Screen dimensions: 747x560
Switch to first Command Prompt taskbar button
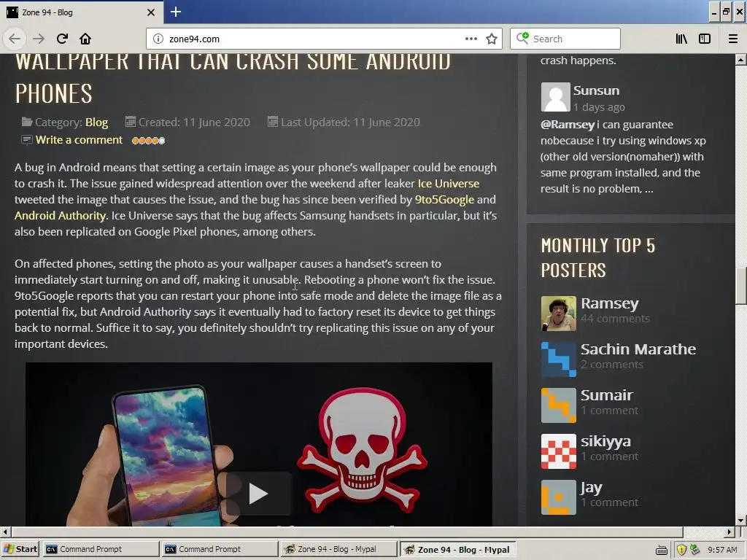point(100,549)
